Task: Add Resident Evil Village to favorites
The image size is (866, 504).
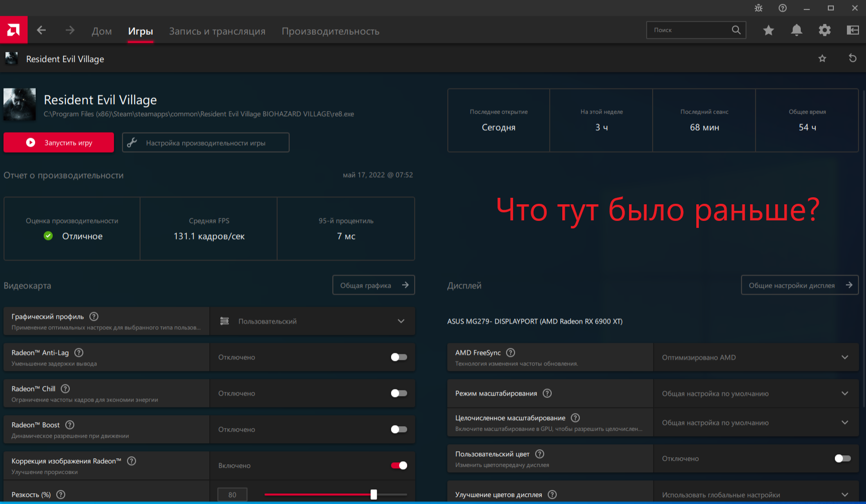Action: tap(822, 59)
